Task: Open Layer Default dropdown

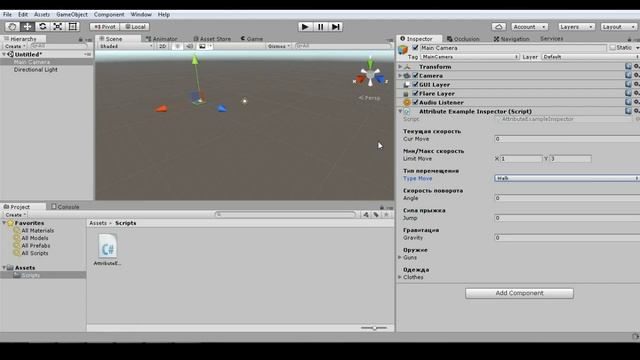Action: [590, 57]
